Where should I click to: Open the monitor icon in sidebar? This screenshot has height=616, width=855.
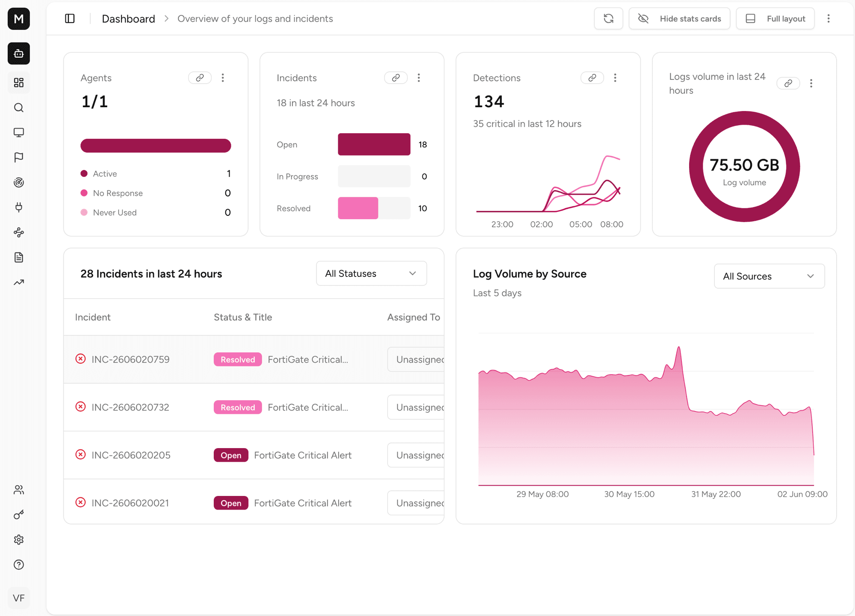point(19,132)
